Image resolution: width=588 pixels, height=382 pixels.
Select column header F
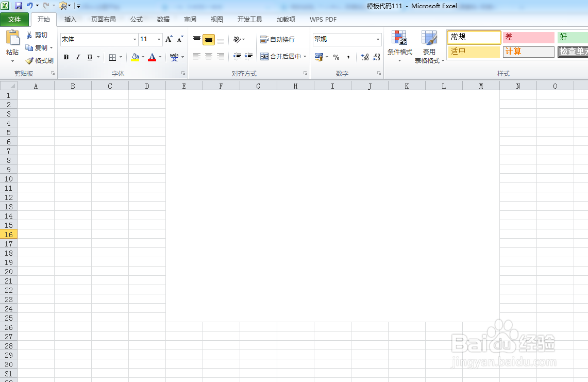(x=221, y=86)
